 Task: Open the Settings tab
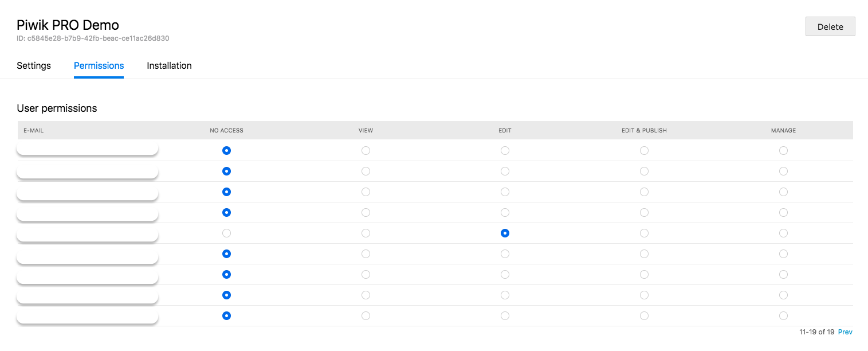(x=34, y=65)
